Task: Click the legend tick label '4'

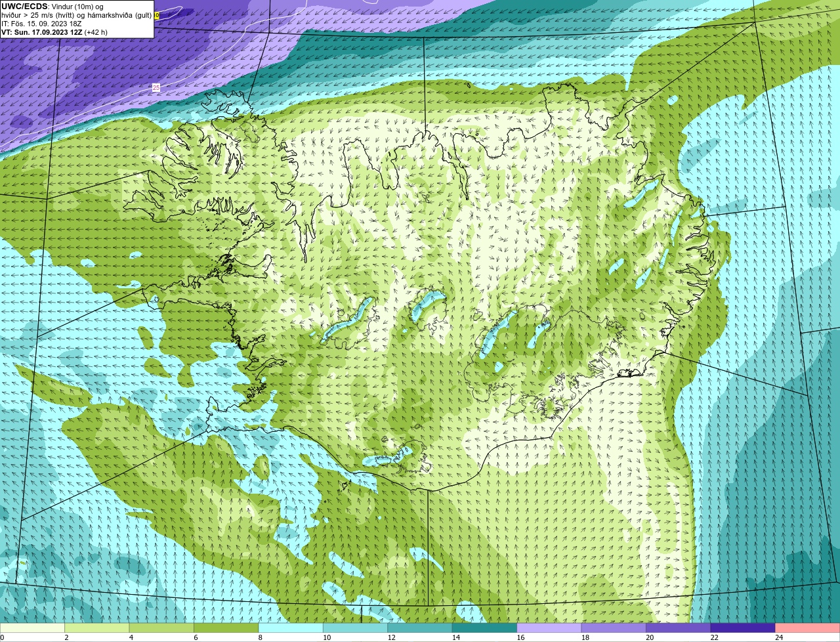Action: pyautogui.click(x=131, y=637)
